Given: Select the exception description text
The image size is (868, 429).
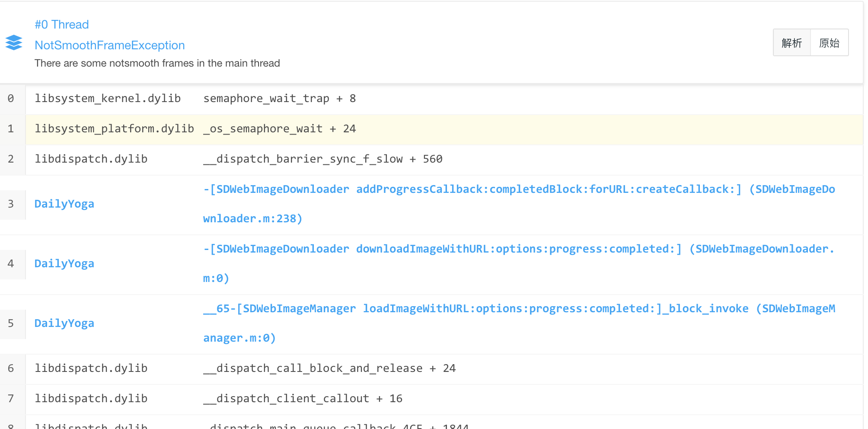Looking at the screenshot, I should (157, 63).
